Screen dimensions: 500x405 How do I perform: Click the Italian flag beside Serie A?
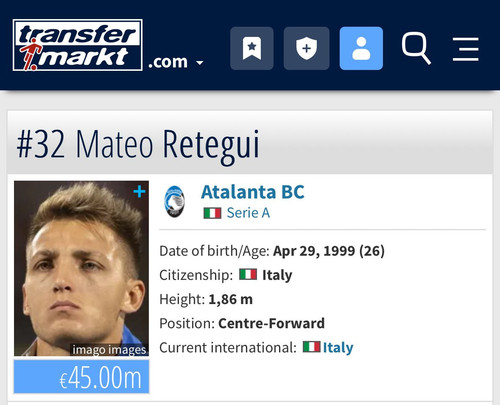click(x=212, y=213)
